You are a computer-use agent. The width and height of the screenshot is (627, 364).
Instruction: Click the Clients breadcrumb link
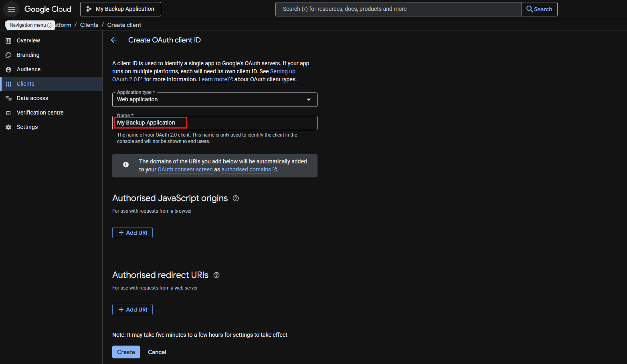89,25
